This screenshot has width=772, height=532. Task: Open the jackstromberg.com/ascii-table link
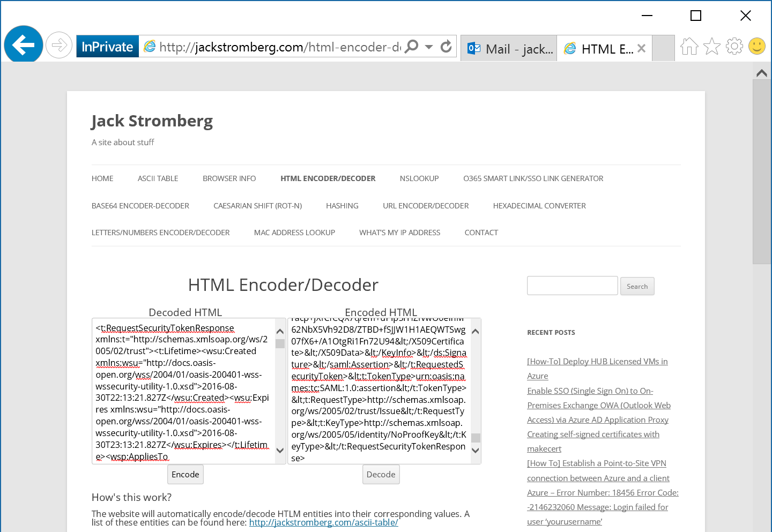click(323, 522)
